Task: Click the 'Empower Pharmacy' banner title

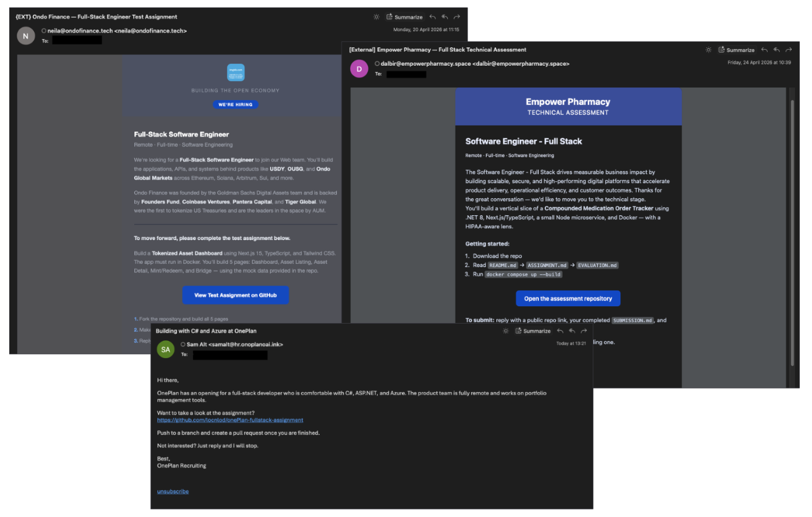Action: pos(568,102)
